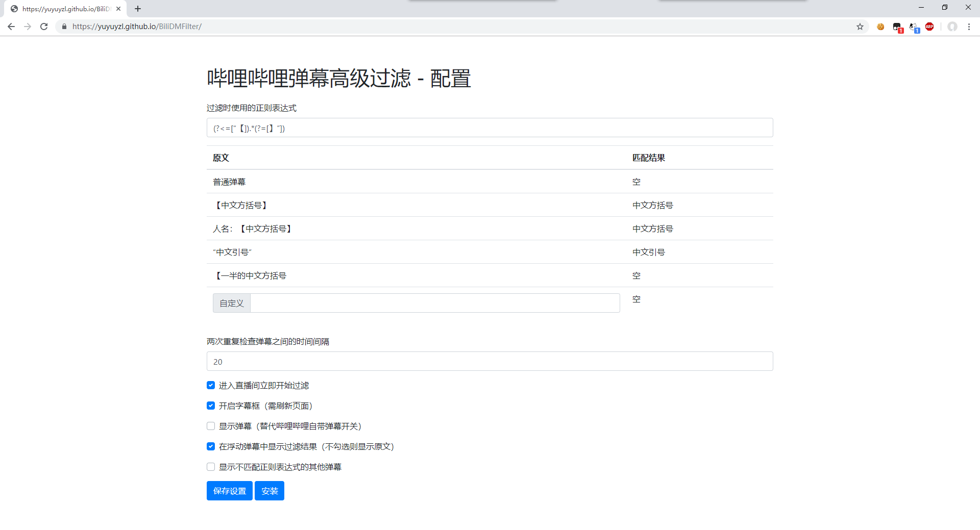Click the 保存设置 button

(x=230, y=491)
